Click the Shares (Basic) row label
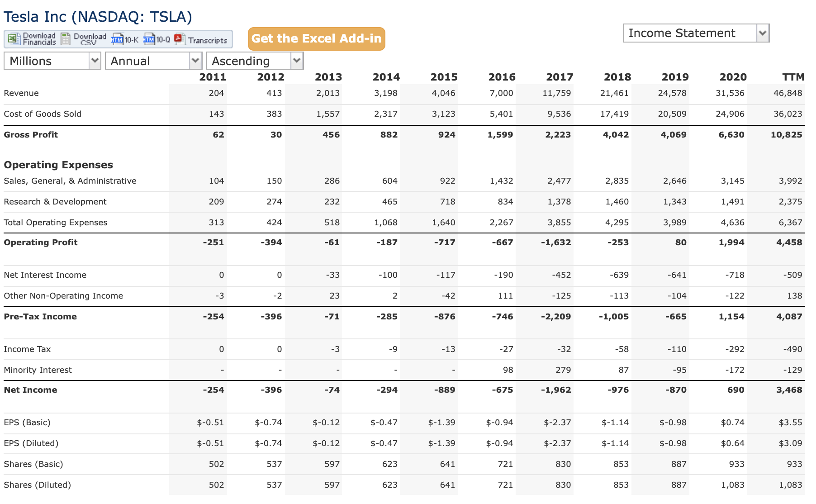The height and width of the screenshot is (504, 816). [33, 464]
